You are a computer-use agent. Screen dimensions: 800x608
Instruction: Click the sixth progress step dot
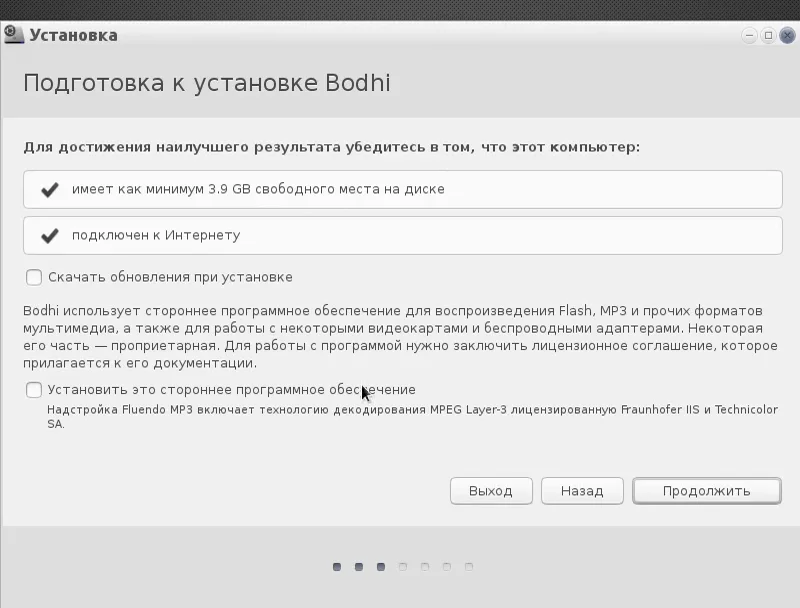[447, 567]
